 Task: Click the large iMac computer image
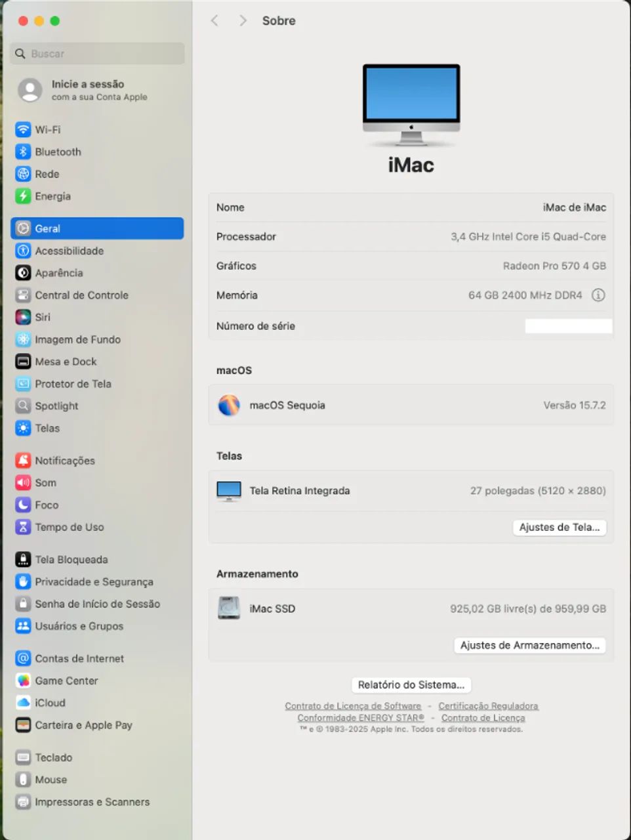(411, 105)
